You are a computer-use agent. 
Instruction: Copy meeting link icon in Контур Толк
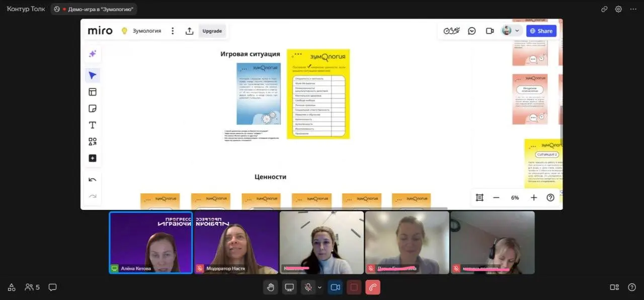pos(604,9)
